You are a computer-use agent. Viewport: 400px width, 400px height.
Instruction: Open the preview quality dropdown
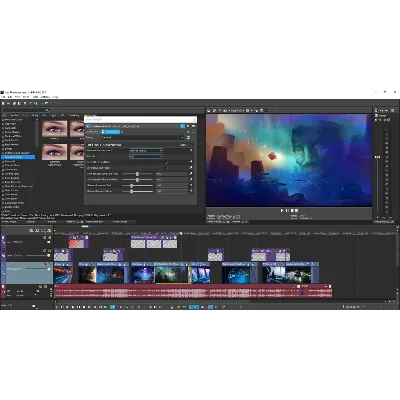237,110
